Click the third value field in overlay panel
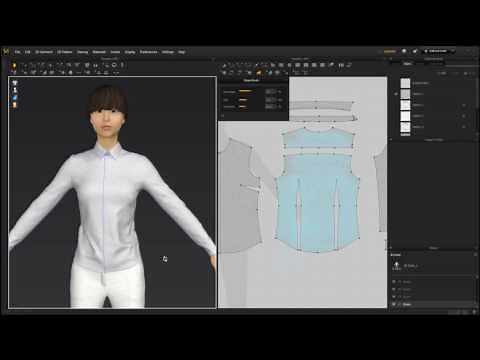480x360 pixels. (271, 107)
